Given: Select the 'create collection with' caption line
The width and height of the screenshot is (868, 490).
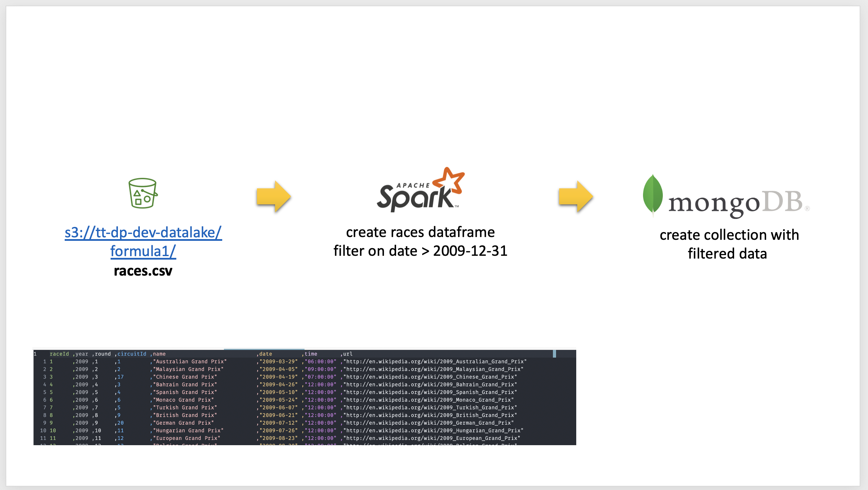Looking at the screenshot, I should point(729,235).
